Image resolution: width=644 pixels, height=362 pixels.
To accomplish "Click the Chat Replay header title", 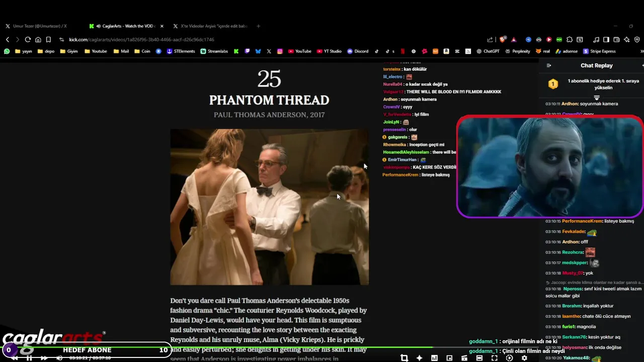I will pyautogui.click(x=596, y=65).
